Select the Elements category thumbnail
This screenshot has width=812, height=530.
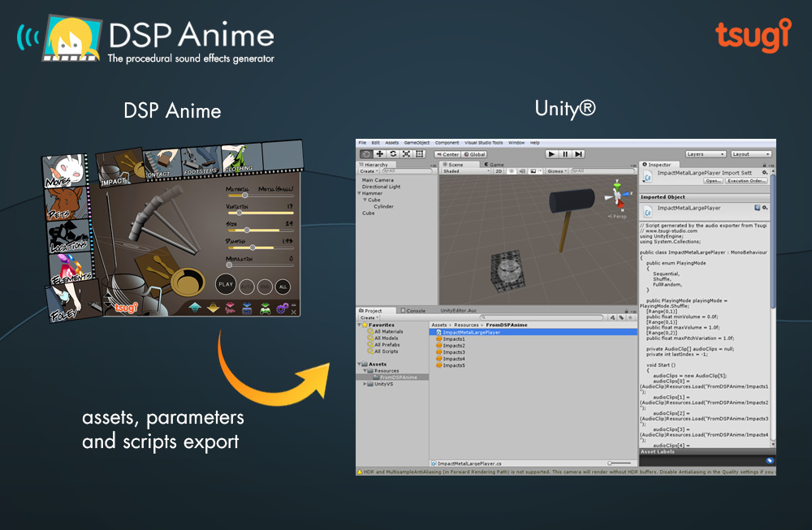pos(71,268)
